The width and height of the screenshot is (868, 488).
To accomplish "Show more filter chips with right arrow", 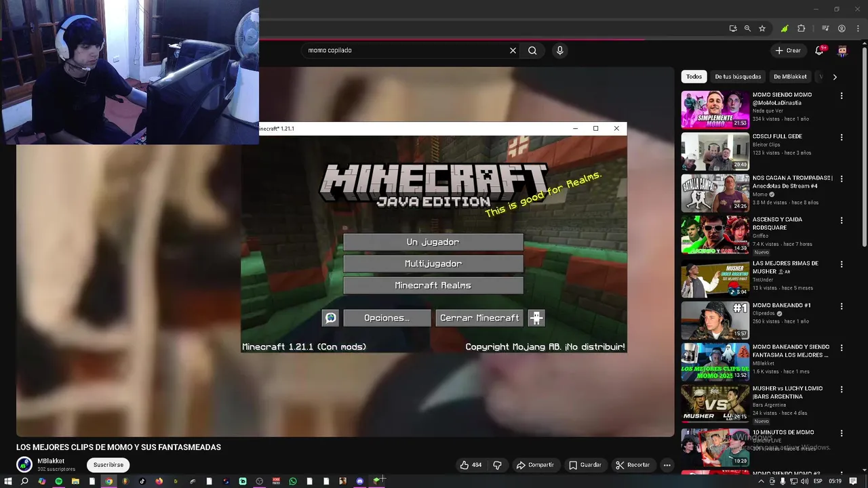I will (x=835, y=77).
